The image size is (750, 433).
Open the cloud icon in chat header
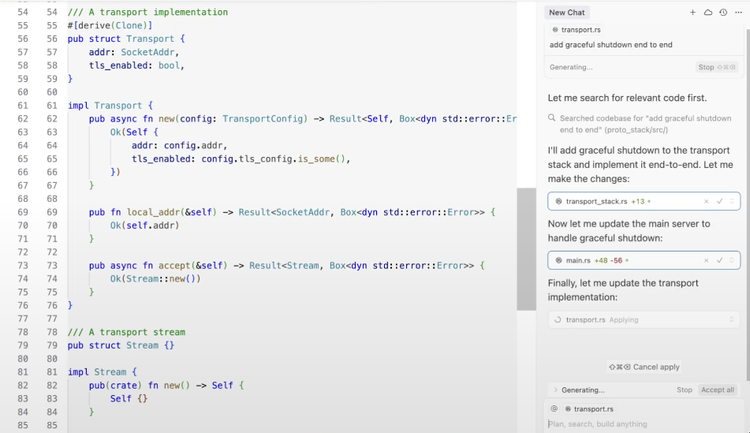(707, 12)
